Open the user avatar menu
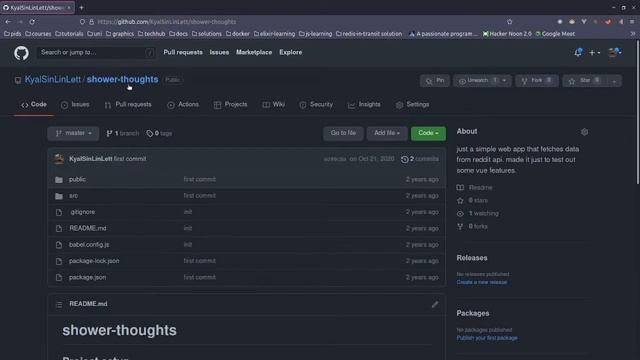Image resolution: width=640 pixels, height=360 pixels. tap(614, 53)
